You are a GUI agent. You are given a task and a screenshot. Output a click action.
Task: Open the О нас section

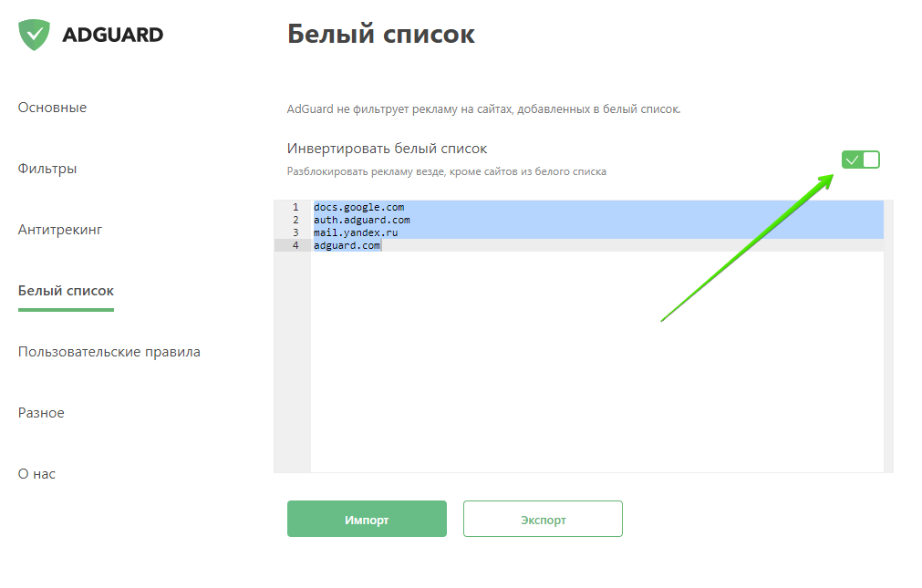tap(36, 474)
